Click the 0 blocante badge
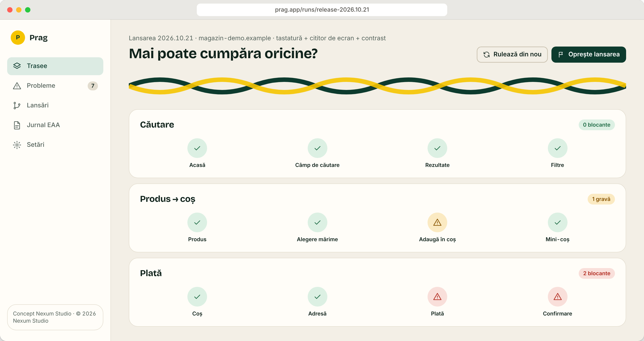Image resolution: width=644 pixels, height=341 pixels. click(x=597, y=125)
